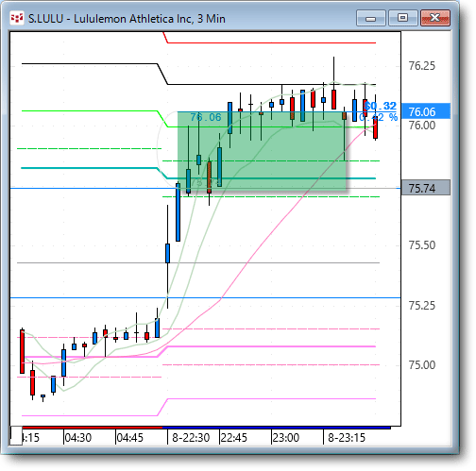This screenshot has width=476, height=471.
Task: Click the 76.06 label inside green box
Action: tap(206, 117)
